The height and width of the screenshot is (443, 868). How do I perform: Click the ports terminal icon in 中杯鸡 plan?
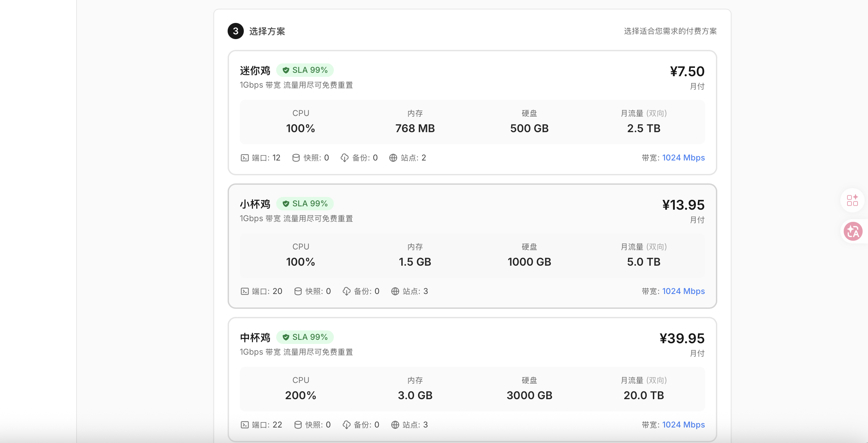click(245, 425)
